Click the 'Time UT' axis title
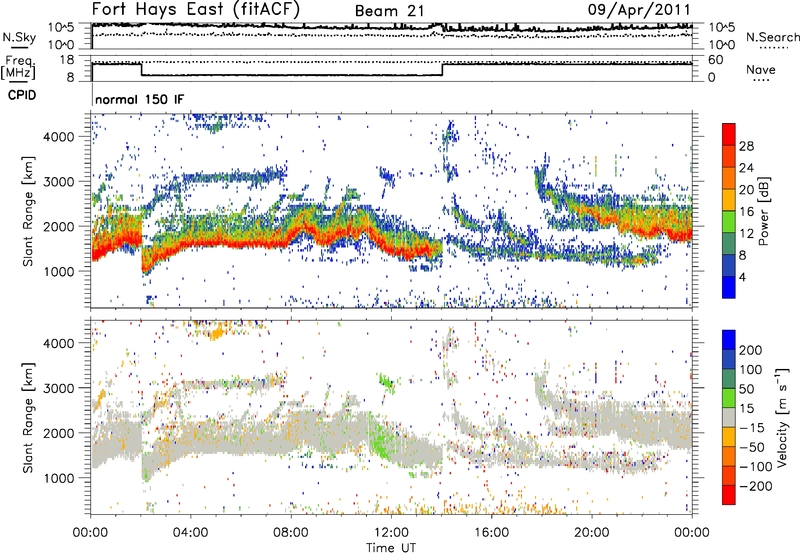Viewport: 800px width, 554px height. (391, 547)
